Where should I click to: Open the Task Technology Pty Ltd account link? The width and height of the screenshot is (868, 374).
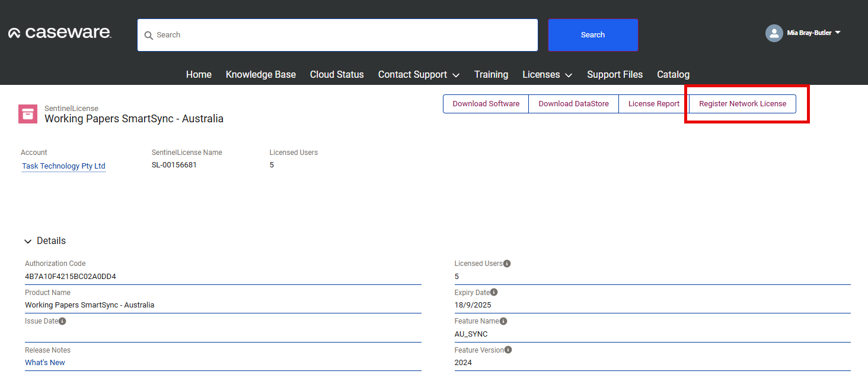point(63,166)
